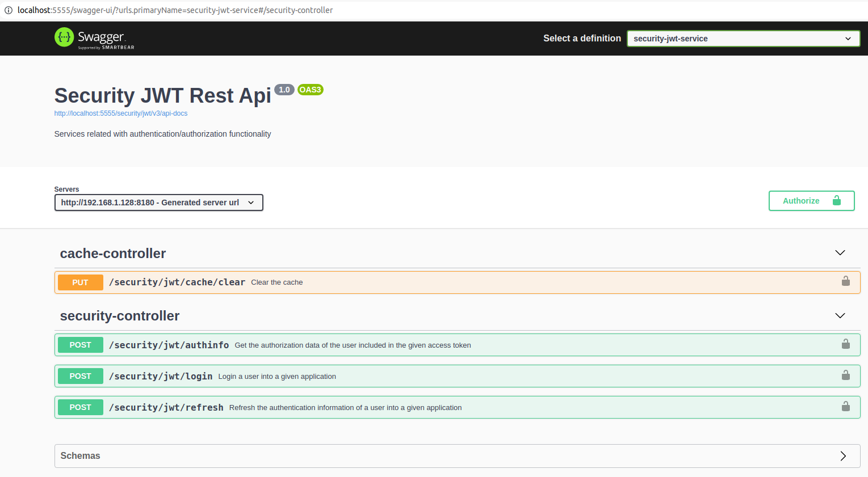The image size is (868, 477).
Task: Click lock icon on authinfo endpoint
Action: 845,344
